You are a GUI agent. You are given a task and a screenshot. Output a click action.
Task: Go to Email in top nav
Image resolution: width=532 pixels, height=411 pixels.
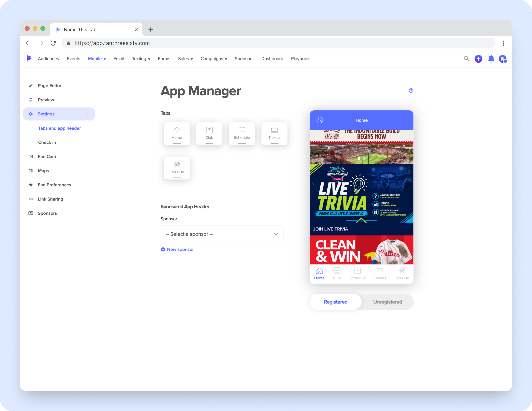coord(119,59)
